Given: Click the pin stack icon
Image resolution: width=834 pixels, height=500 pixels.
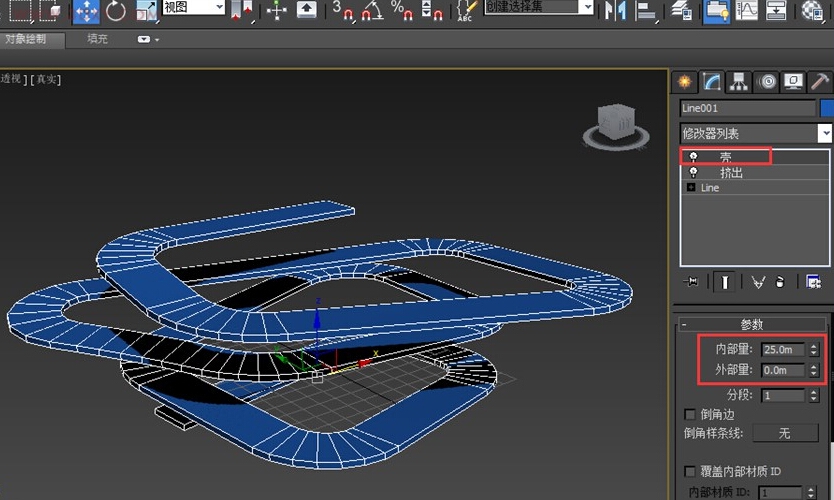Looking at the screenshot, I should point(691,281).
